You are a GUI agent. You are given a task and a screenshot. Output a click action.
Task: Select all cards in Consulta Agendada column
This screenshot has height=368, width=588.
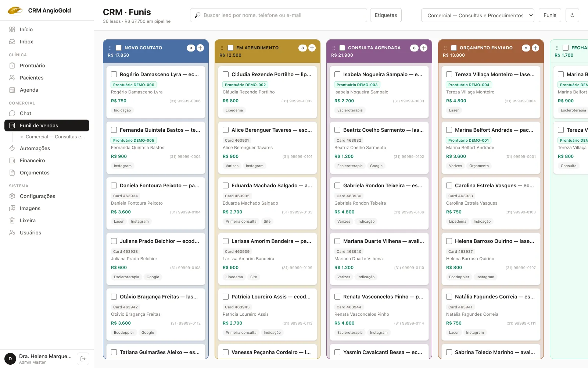(342, 48)
